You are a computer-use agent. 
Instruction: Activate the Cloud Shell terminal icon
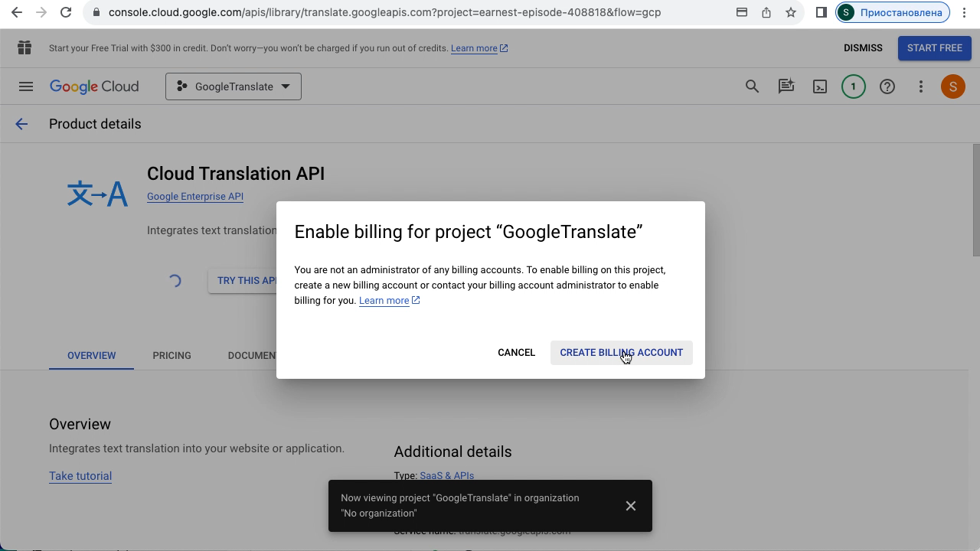coord(819,86)
